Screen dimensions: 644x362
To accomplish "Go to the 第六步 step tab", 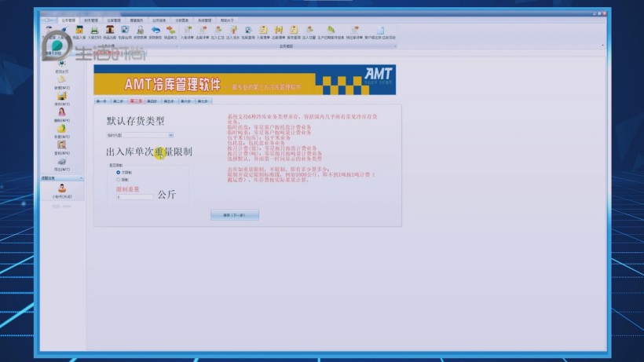I will tap(185, 101).
